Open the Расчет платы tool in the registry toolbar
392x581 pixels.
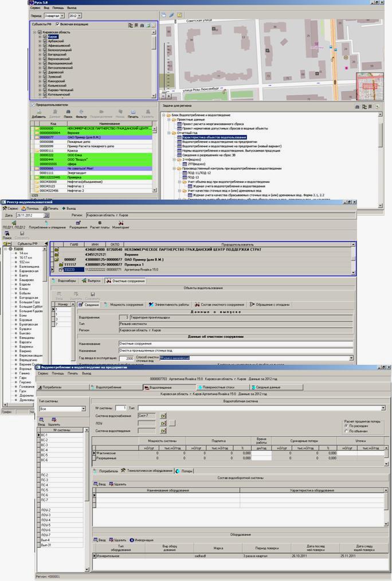click(100, 224)
